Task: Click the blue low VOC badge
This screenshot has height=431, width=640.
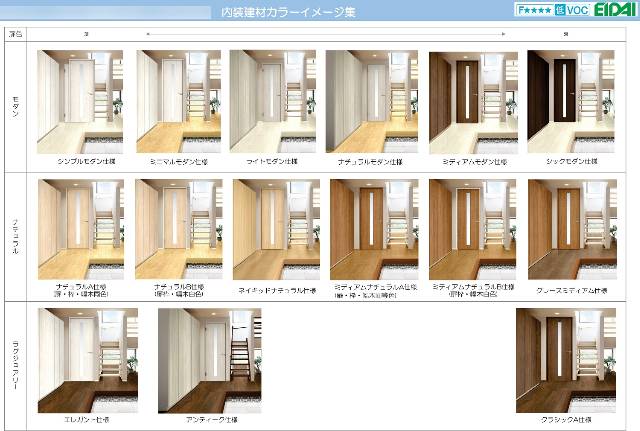Action: [570, 10]
